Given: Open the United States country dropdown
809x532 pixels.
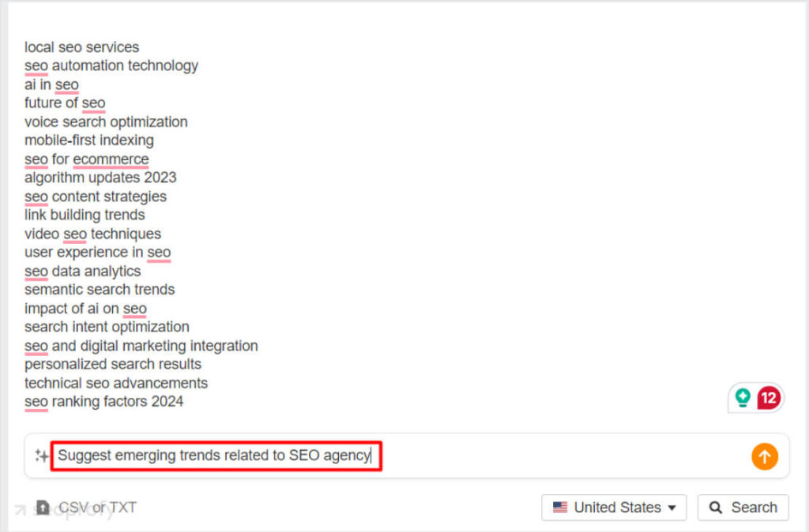Looking at the screenshot, I should point(613,508).
